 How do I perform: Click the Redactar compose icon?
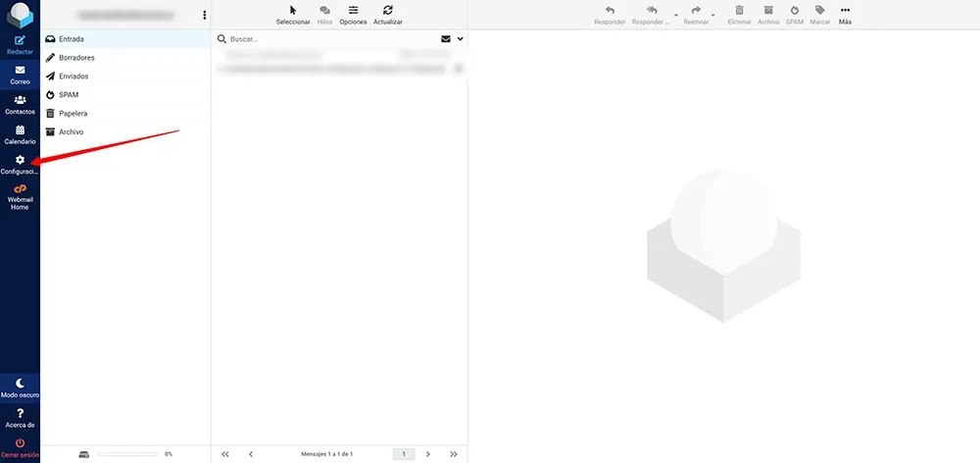[20, 43]
